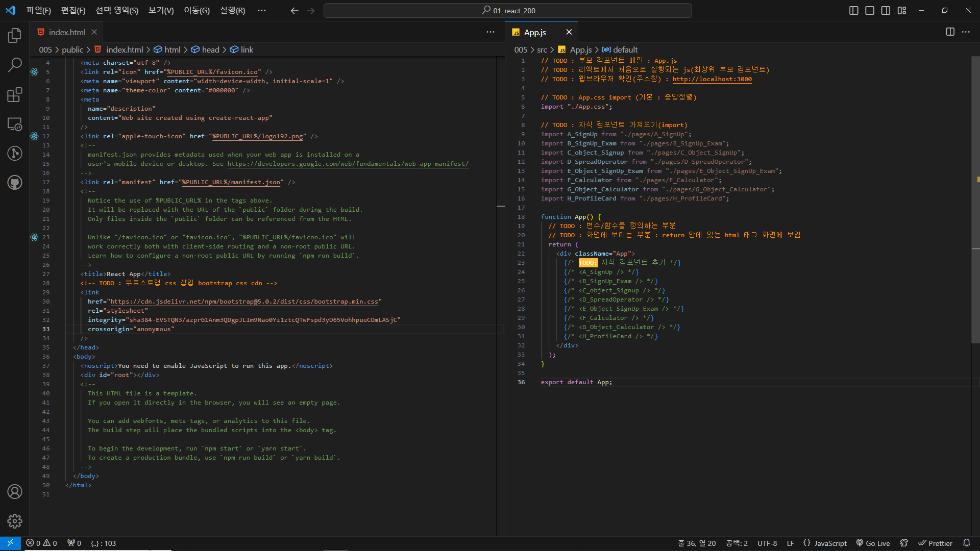Split the App.js editor to the right
The image size is (980, 551).
[x=950, y=32]
